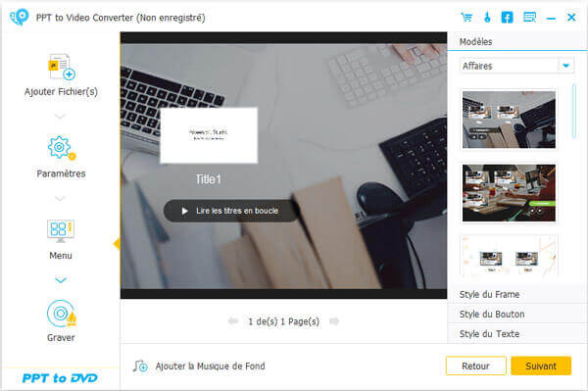Click the dropdown arrow next to Affaires

pos(565,66)
